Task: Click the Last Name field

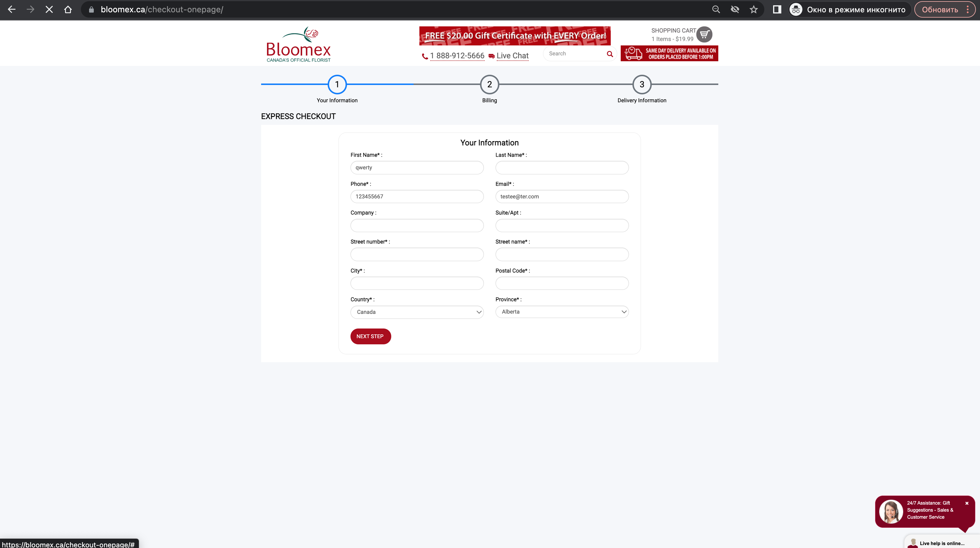Action: 562,168
